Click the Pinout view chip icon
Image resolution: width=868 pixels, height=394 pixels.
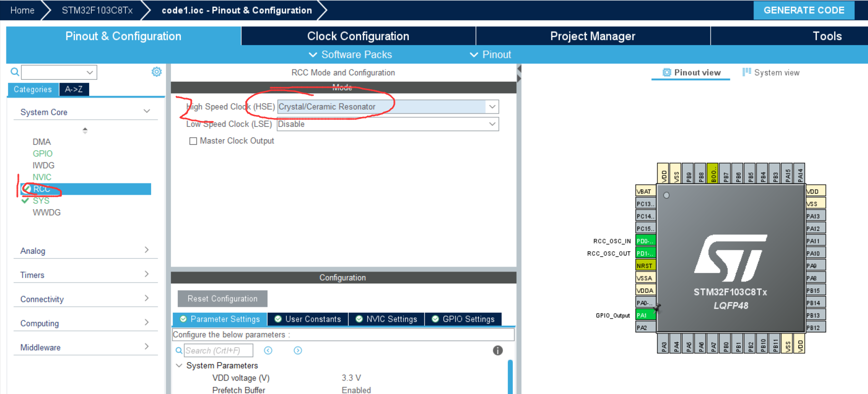point(667,72)
